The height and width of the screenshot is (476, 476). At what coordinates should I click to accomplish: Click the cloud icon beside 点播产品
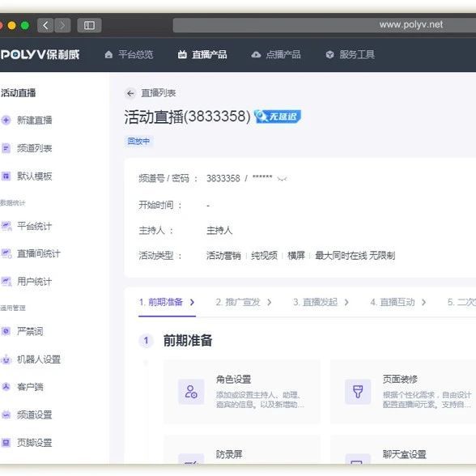[x=256, y=55]
